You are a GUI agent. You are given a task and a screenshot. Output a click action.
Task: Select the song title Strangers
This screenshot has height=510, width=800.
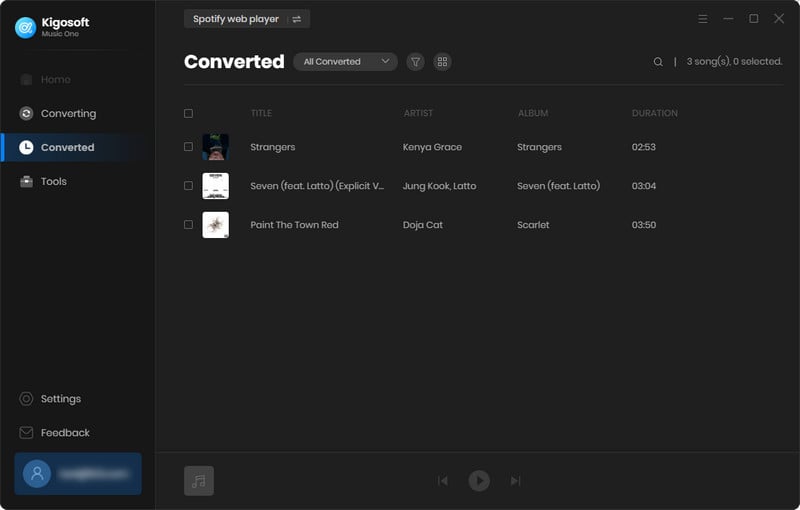(x=272, y=147)
